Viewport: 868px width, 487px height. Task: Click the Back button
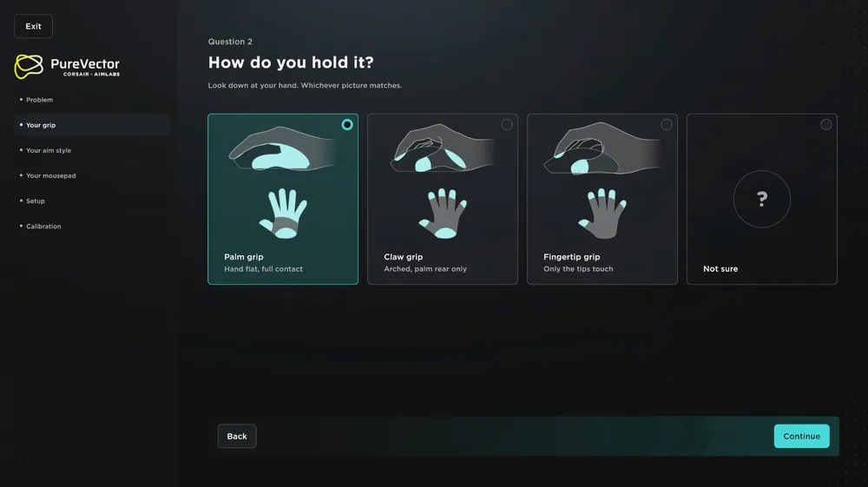(237, 436)
